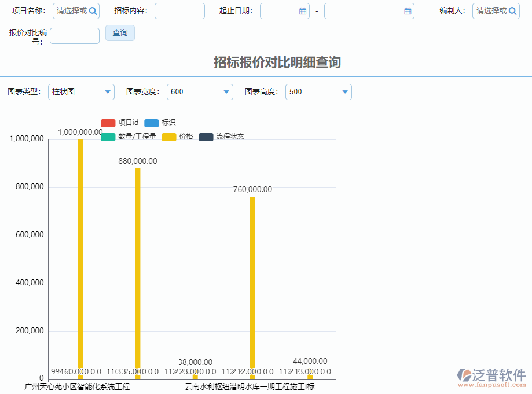This screenshot has height=394, width=532.
Task: Click the 查询 button
Action: coord(120,32)
